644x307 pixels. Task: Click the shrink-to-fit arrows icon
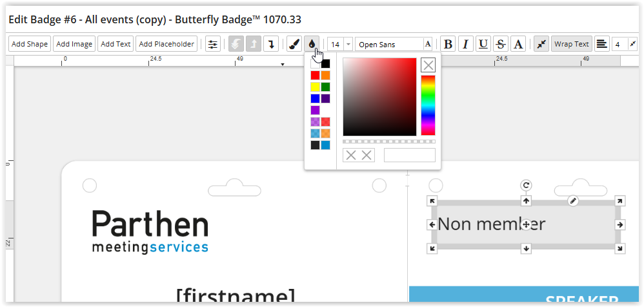click(541, 44)
